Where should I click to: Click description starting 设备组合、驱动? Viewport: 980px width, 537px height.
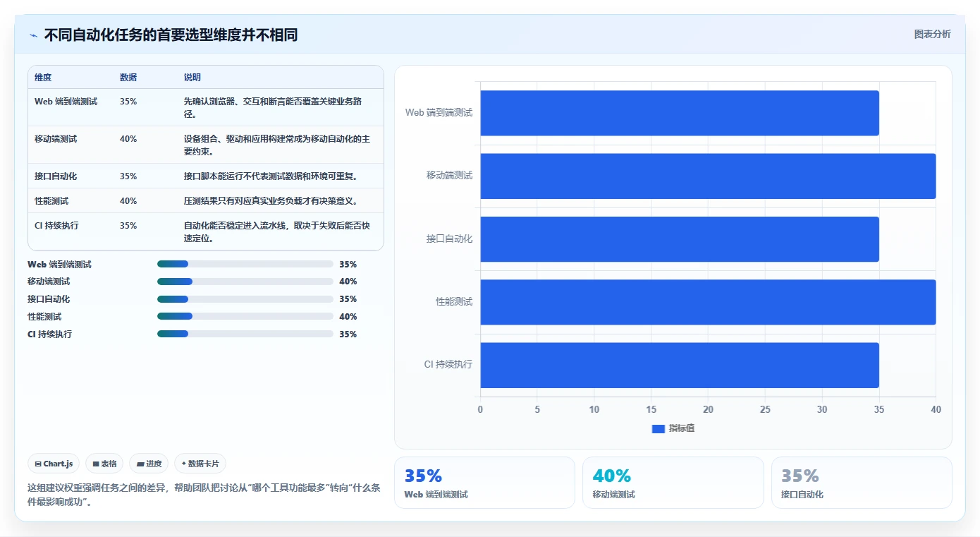[x=277, y=145]
